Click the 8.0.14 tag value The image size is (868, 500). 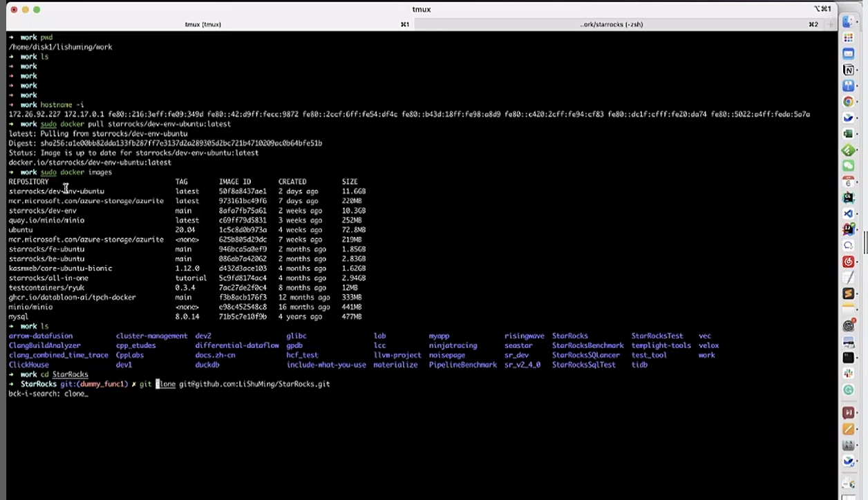click(187, 316)
